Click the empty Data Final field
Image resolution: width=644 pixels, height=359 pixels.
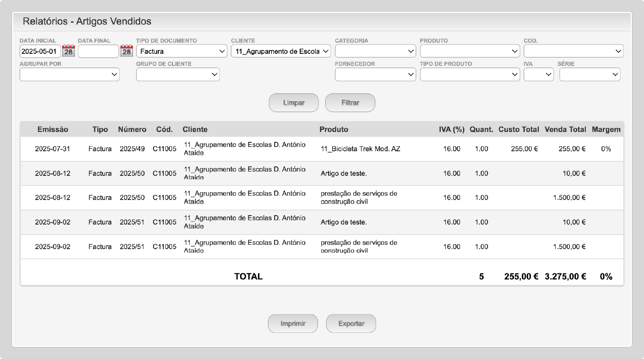(x=98, y=51)
